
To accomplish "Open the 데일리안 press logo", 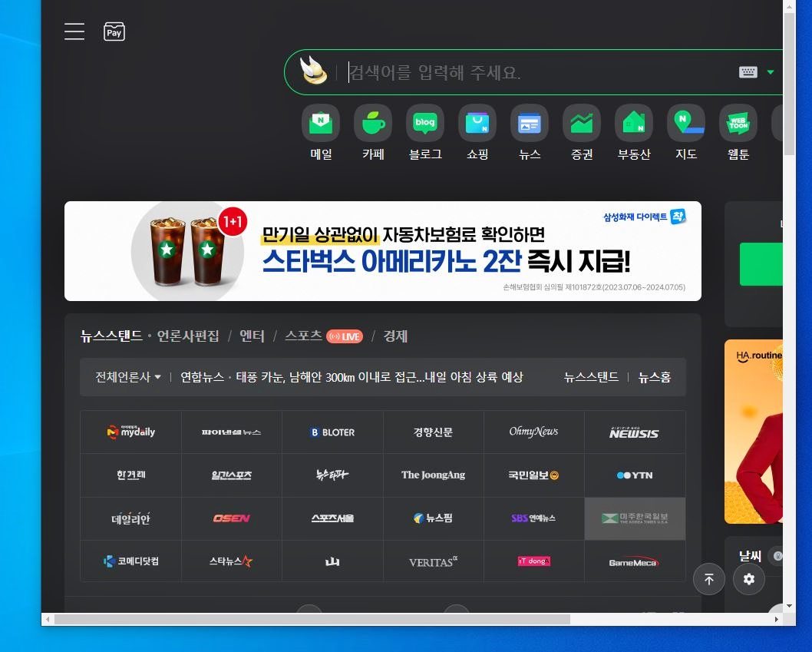I will click(x=131, y=518).
